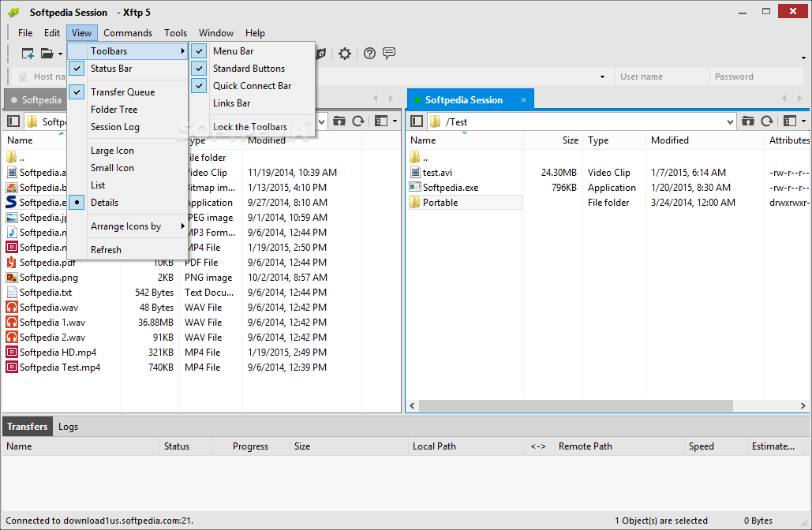Click the view layout icon in local pane
Screen dimensions: 812x530
click(x=381, y=121)
